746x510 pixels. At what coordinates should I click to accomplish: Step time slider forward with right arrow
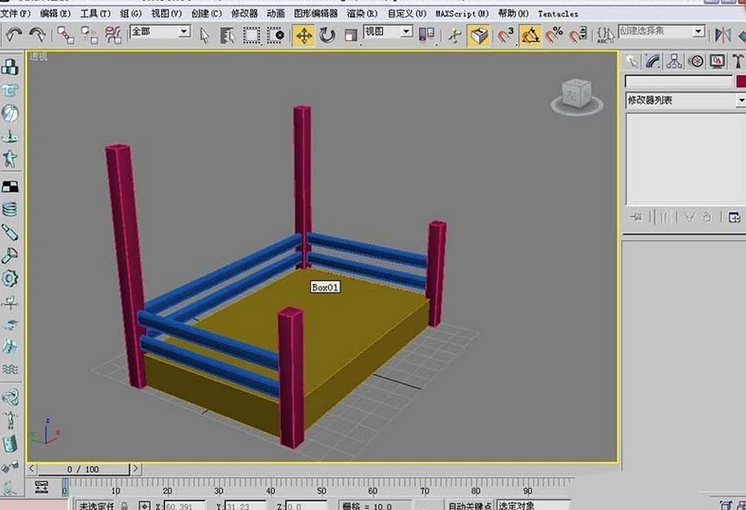136,469
